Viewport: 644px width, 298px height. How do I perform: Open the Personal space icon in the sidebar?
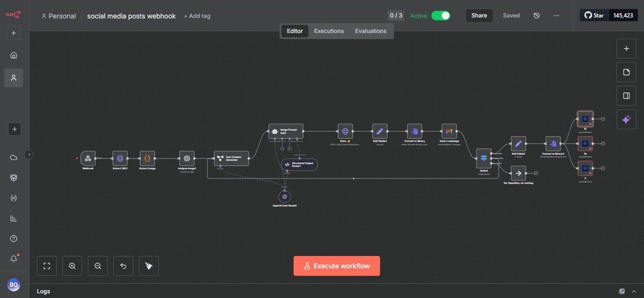tap(13, 78)
